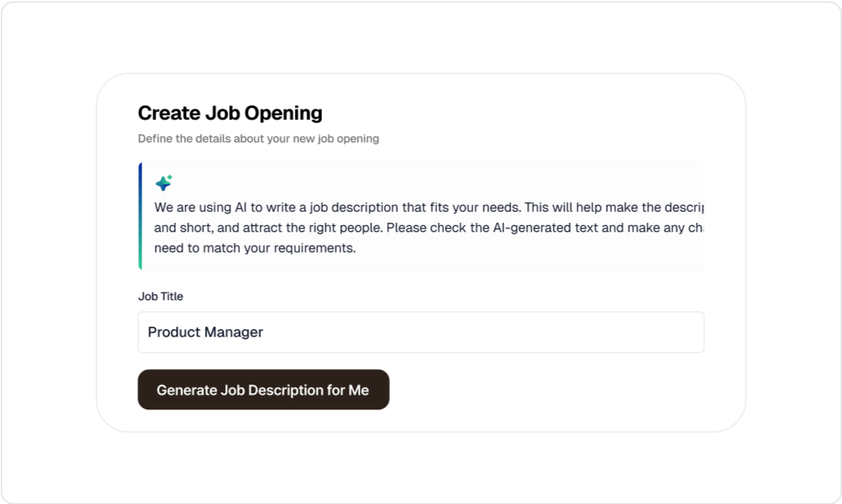Click the word 'Generate' on the dark button
842x504 pixels.
pos(186,390)
